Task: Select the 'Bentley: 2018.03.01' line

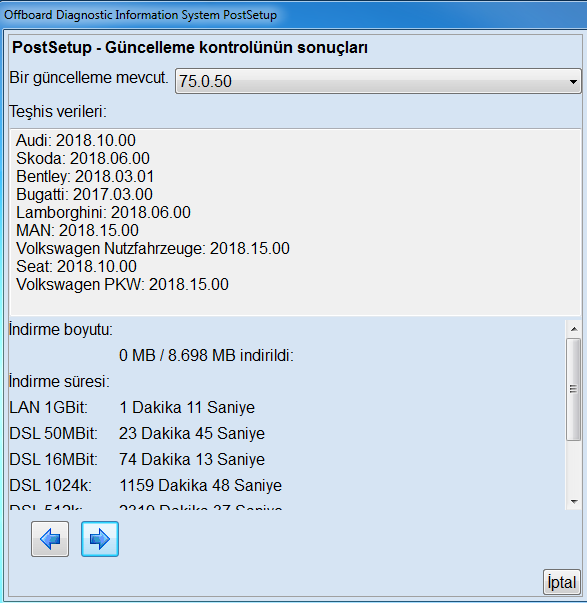Action: [85, 177]
